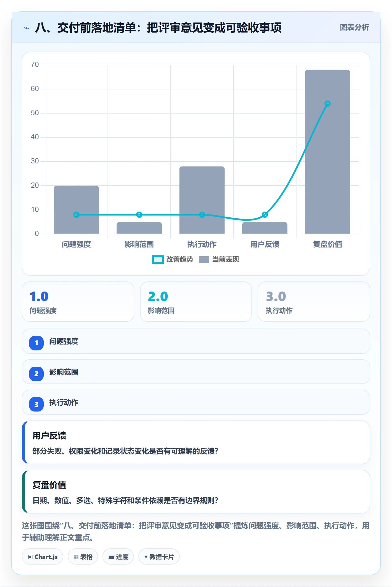Open the 2.0 影响范围 data card

[196, 302]
